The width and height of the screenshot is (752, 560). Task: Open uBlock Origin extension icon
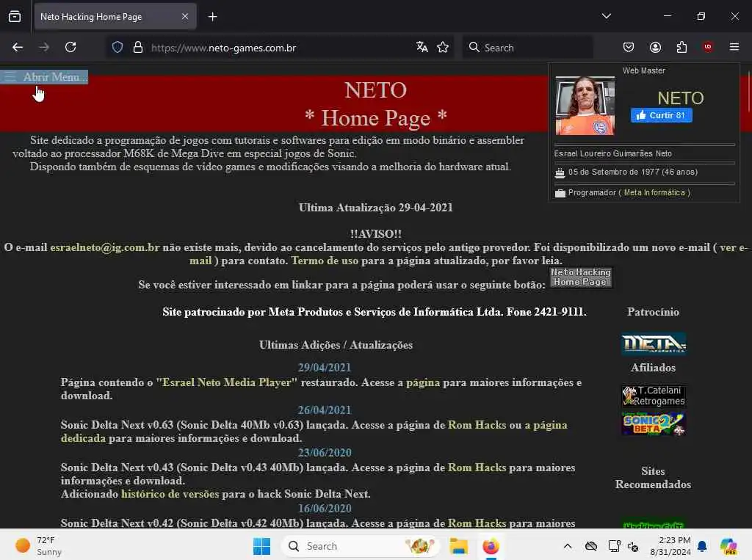click(x=708, y=47)
